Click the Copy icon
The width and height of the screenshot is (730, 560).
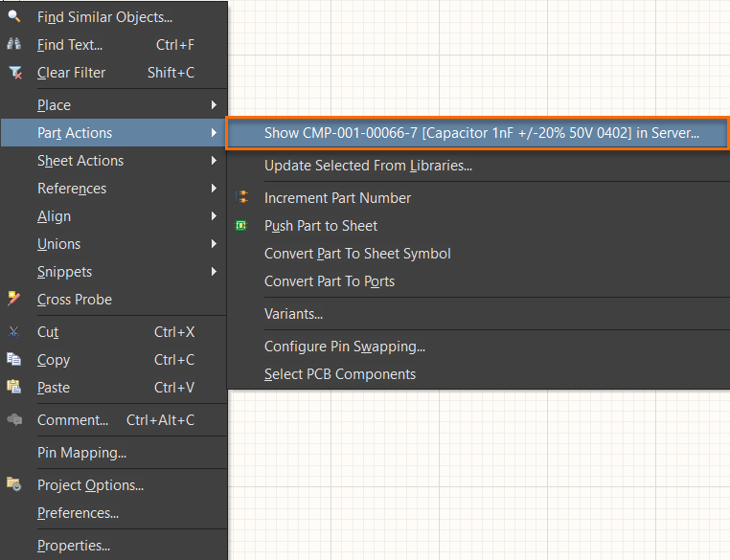coord(14,359)
